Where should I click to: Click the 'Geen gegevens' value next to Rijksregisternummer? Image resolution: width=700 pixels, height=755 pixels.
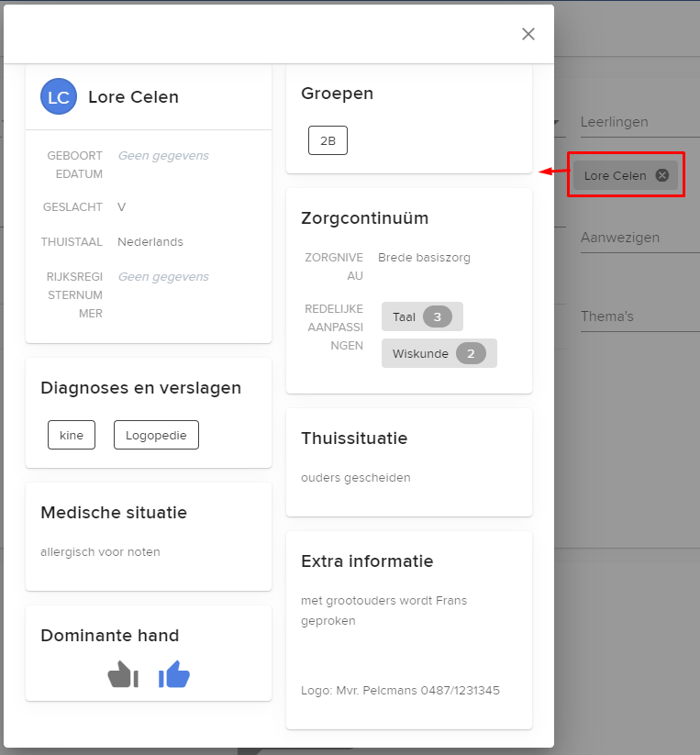(163, 277)
